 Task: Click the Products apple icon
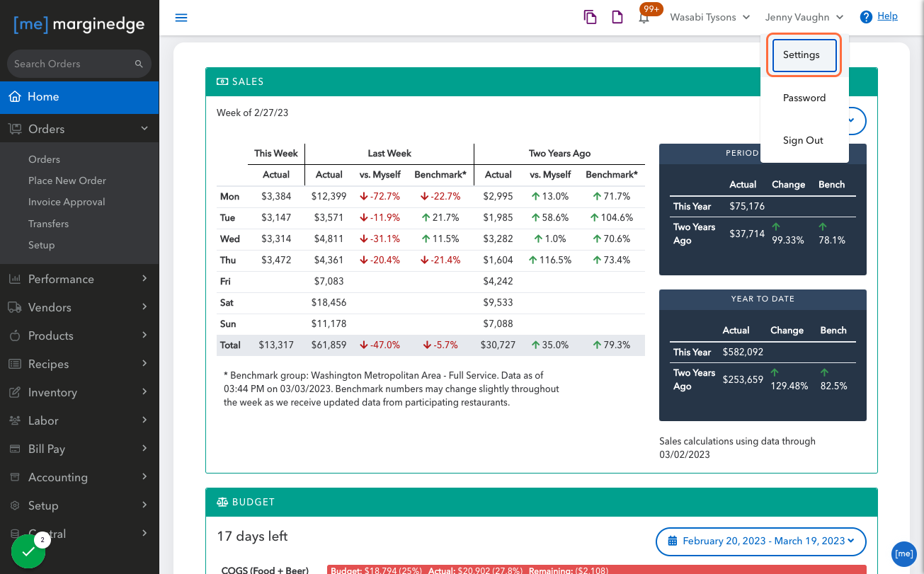[15, 335]
